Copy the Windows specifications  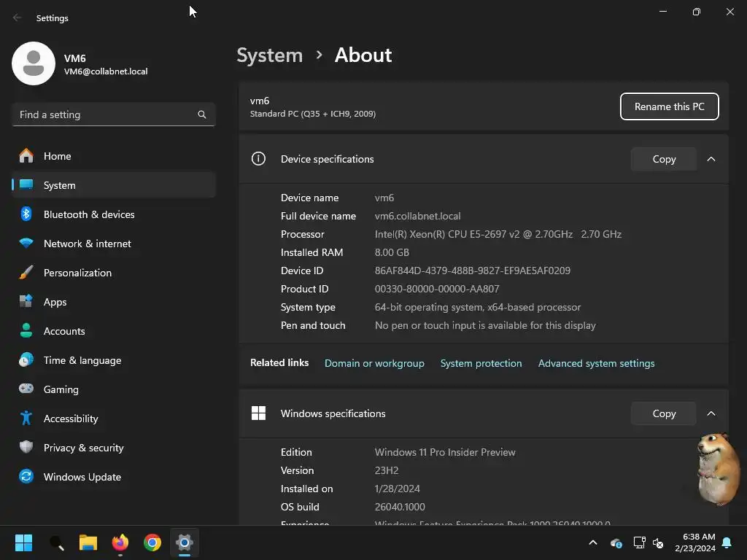pyautogui.click(x=664, y=413)
